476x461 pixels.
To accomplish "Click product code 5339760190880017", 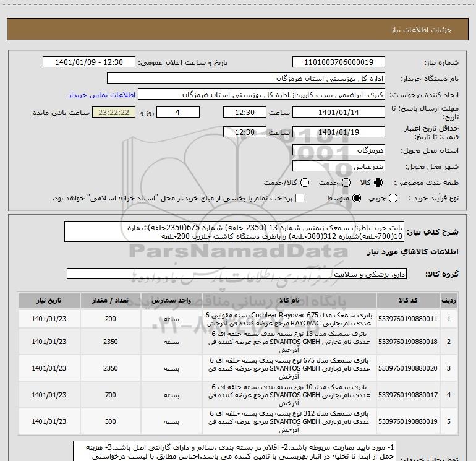I will [x=408, y=395].
